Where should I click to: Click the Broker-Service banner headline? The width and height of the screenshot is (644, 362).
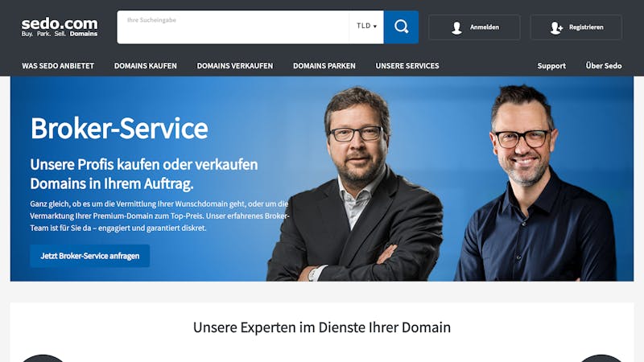[x=119, y=129]
